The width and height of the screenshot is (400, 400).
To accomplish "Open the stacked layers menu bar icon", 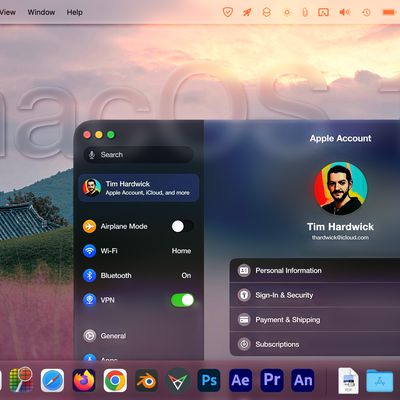I will (x=267, y=12).
